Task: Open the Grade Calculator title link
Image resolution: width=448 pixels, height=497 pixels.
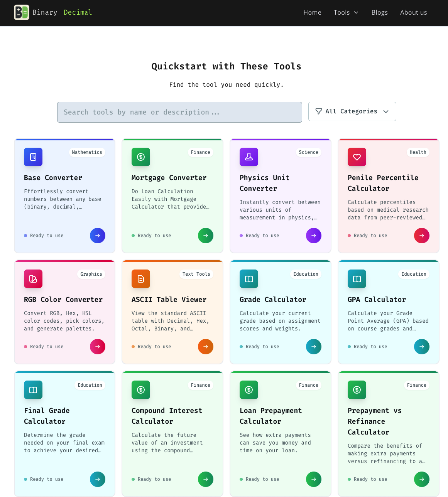Action: [273, 300]
